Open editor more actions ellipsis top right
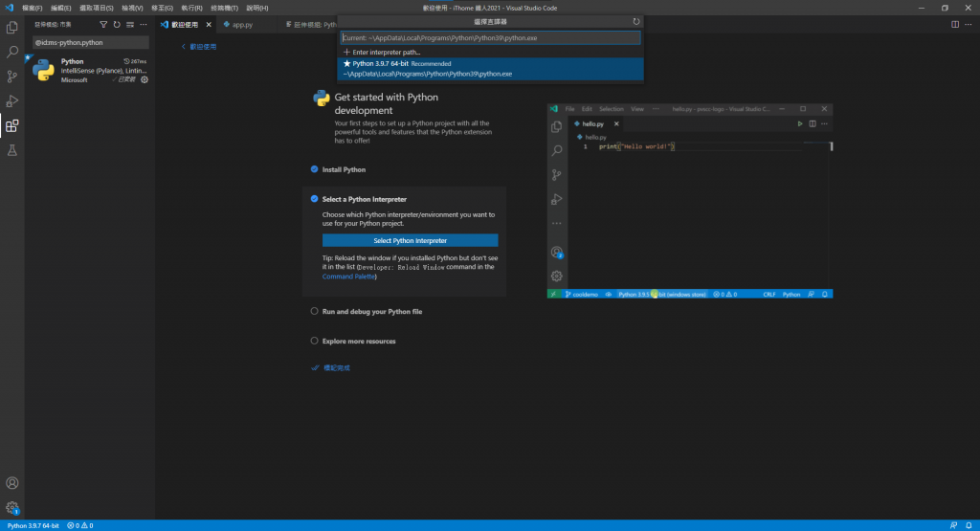980x531 pixels. [969, 24]
